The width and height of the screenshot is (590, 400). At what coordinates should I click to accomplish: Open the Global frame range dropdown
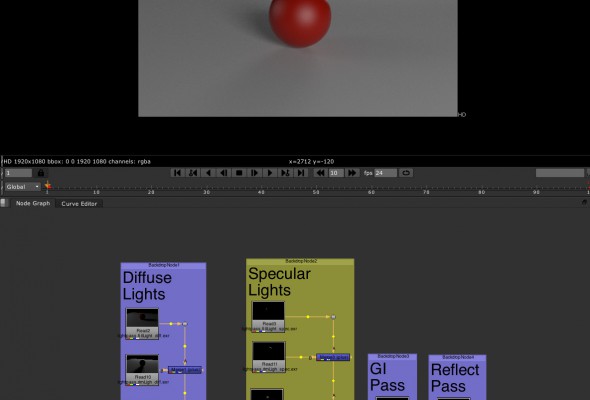pyautogui.click(x=23, y=187)
